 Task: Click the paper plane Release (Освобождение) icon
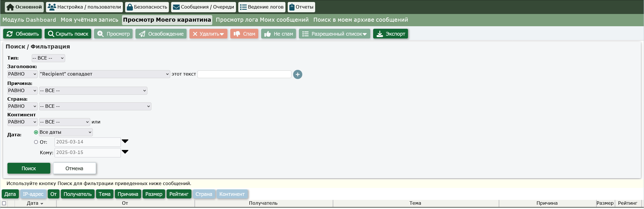coord(142,34)
